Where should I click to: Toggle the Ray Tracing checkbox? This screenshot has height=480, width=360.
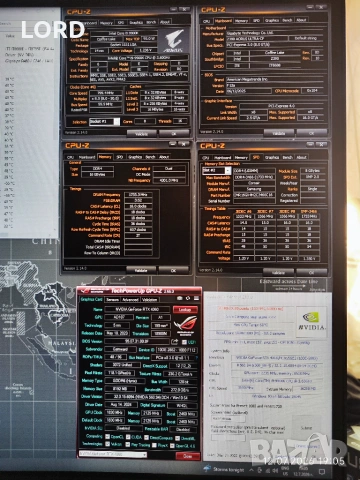coord(128,444)
